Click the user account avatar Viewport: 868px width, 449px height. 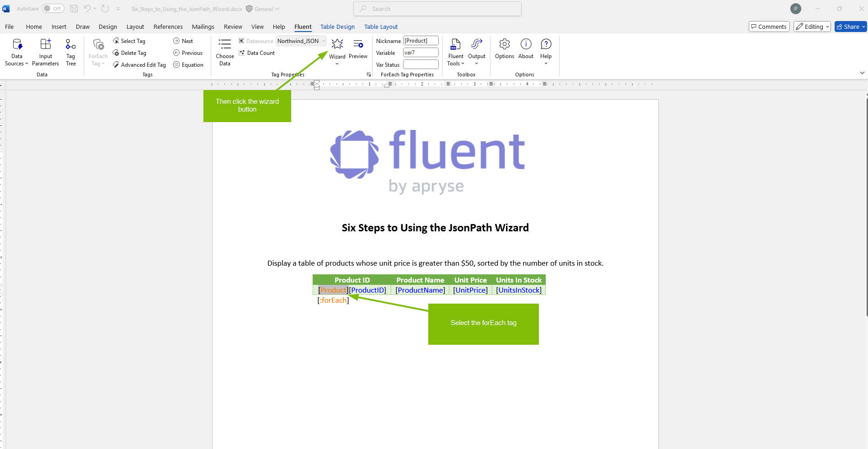[796, 9]
